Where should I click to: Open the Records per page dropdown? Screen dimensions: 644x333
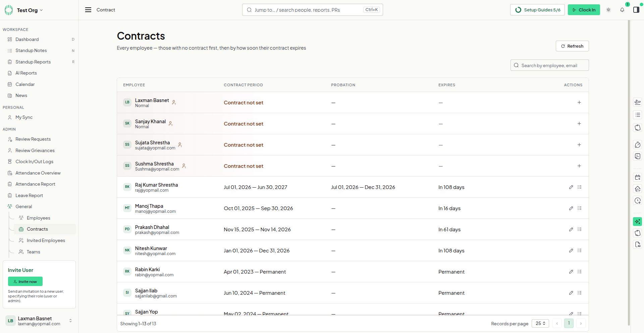[x=540, y=323]
